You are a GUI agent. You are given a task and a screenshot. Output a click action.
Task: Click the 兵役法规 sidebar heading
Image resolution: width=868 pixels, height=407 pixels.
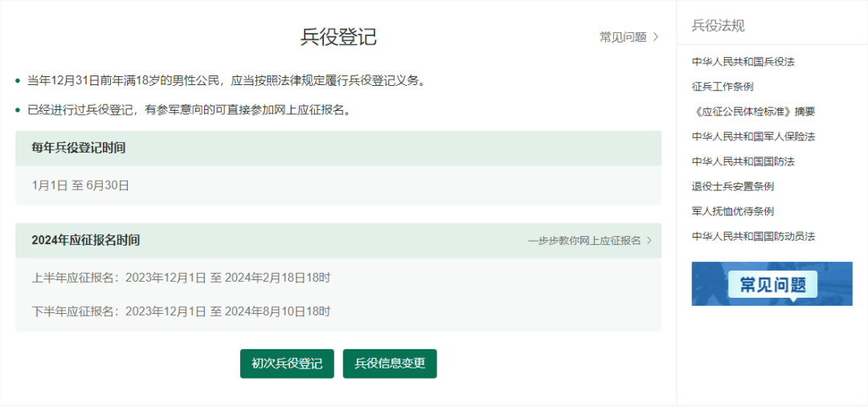pos(718,26)
